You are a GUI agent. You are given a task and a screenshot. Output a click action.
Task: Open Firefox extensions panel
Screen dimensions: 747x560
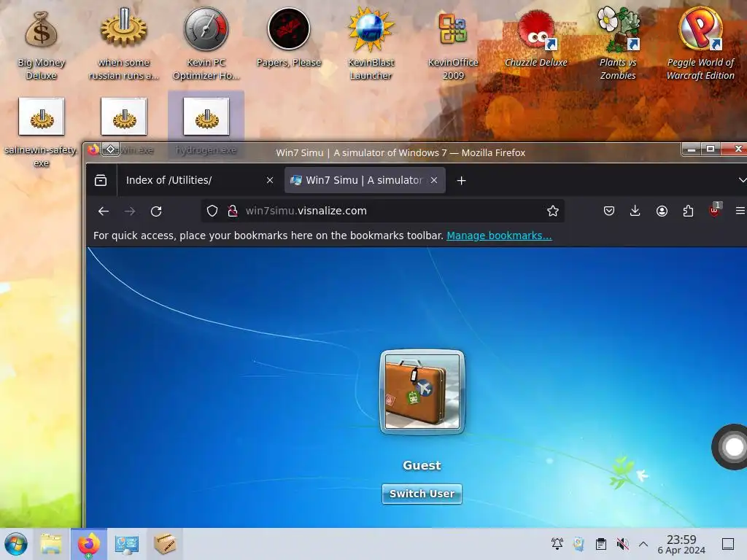[x=688, y=211]
